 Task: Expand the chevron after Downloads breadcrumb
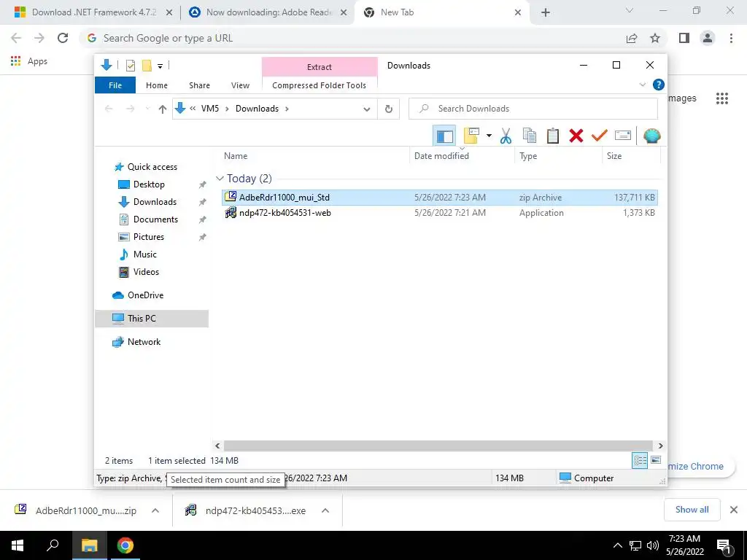point(287,109)
